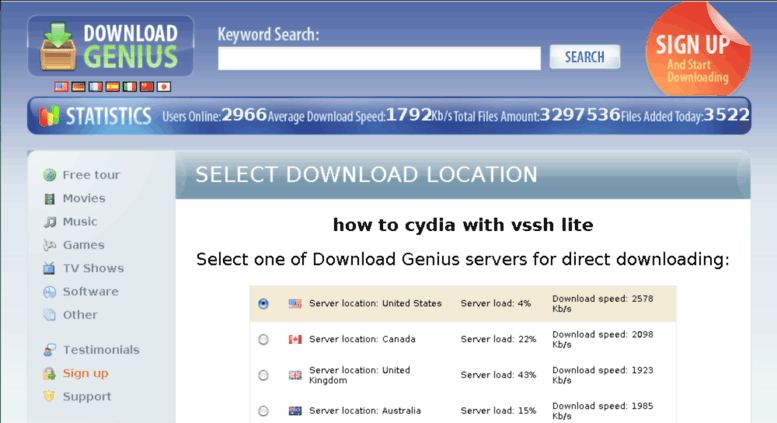
Task: Click the Statistics bar chart icon
Action: [x=49, y=116]
